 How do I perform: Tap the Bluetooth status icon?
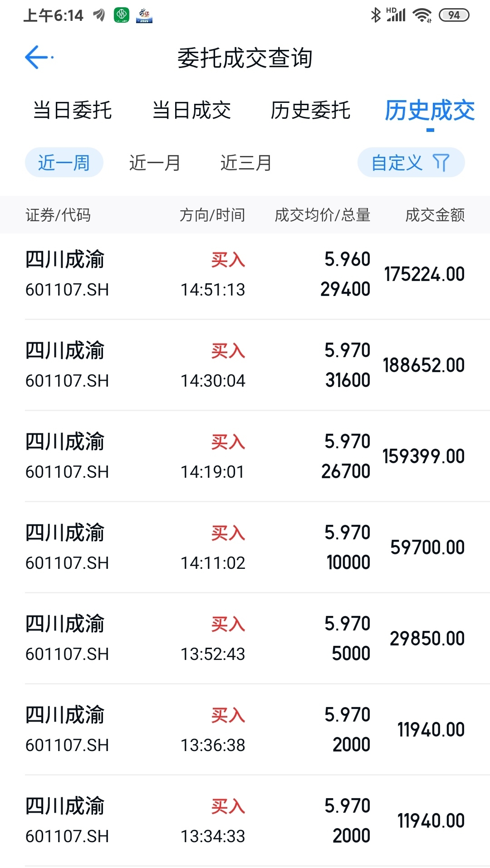coord(376,15)
